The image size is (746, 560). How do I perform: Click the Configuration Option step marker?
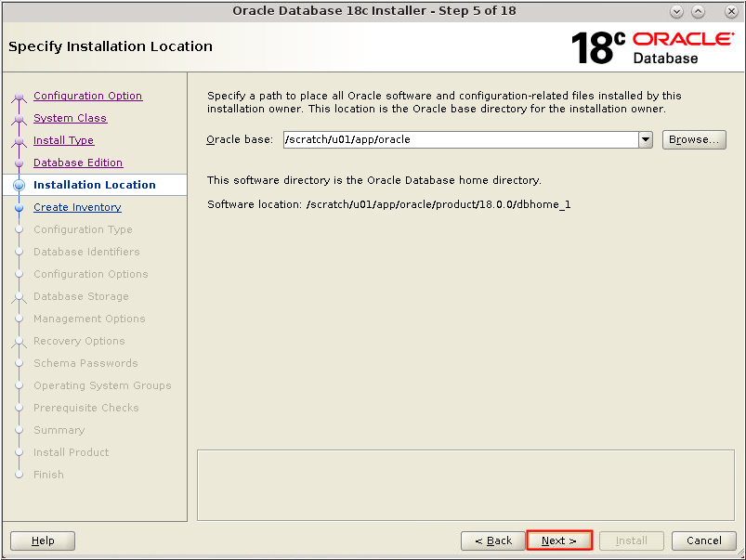[x=20, y=96]
